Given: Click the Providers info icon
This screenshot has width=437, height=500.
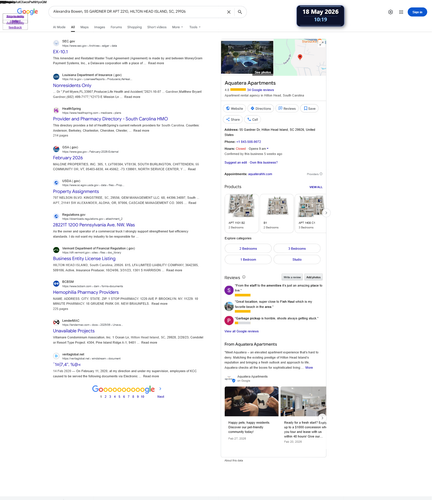Looking at the screenshot, I should [x=321, y=174].
